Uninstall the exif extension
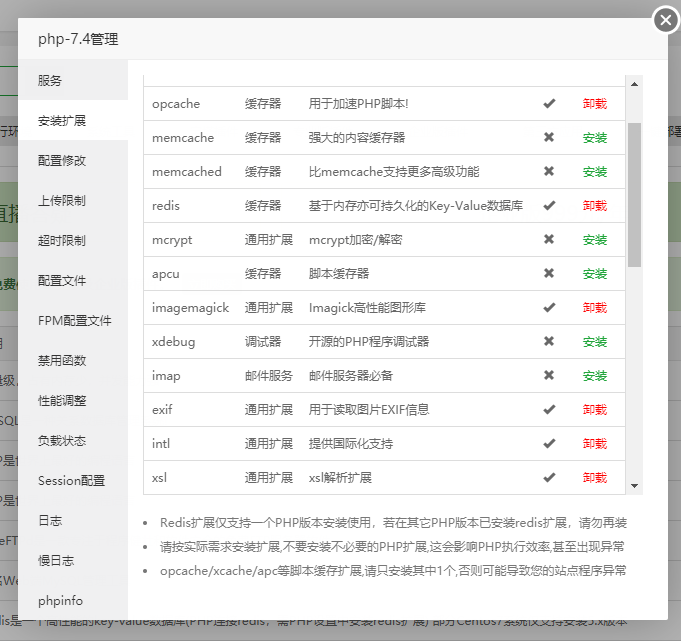 click(595, 410)
